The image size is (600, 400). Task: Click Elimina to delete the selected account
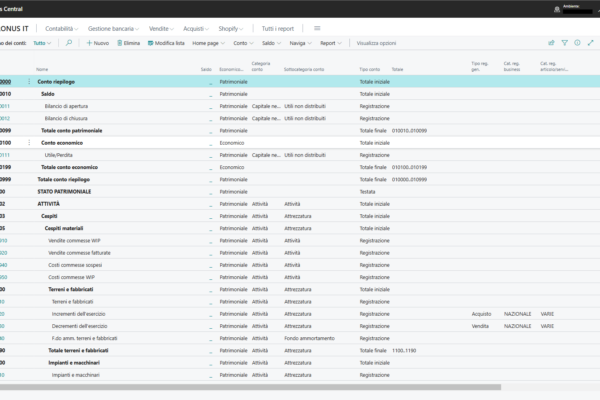[x=125, y=43]
